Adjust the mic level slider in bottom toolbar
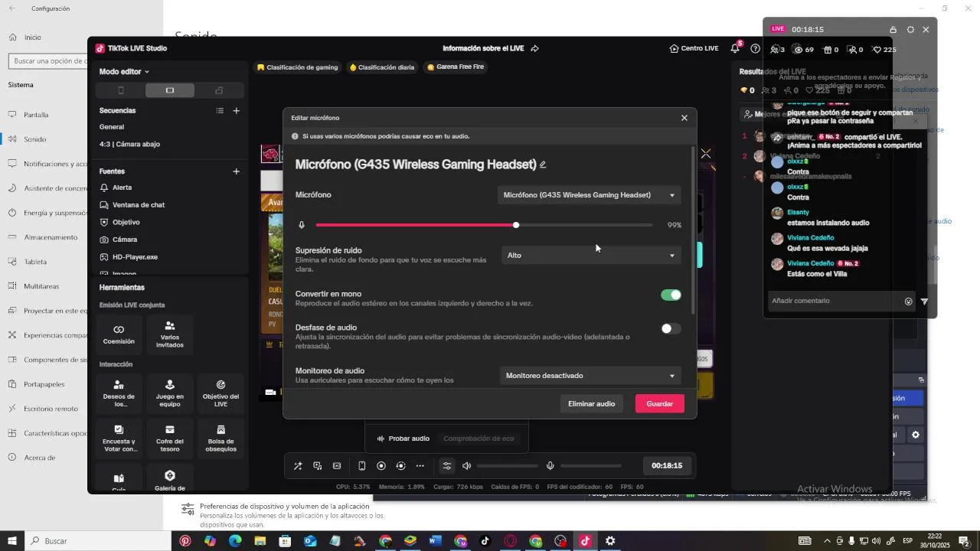 [591, 466]
